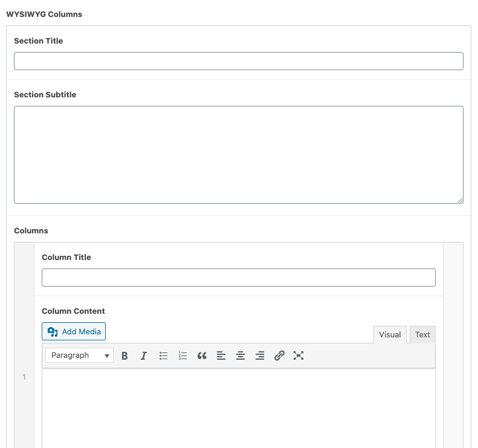The width and height of the screenshot is (478, 448).
Task: Click the row 1 handle in Columns
Action: click(x=24, y=377)
